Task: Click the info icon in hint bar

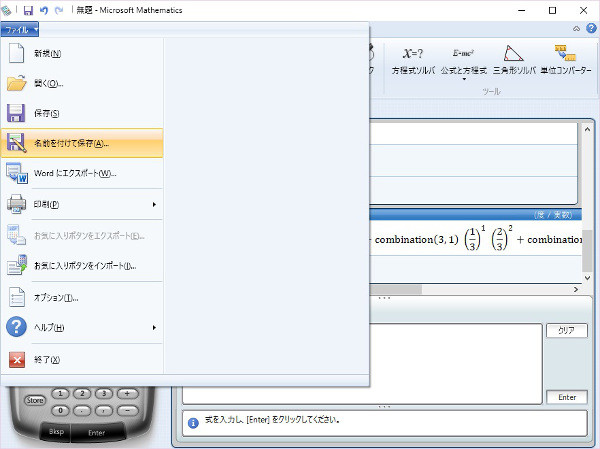Action: pyautogui.click(x=193, y=423)
